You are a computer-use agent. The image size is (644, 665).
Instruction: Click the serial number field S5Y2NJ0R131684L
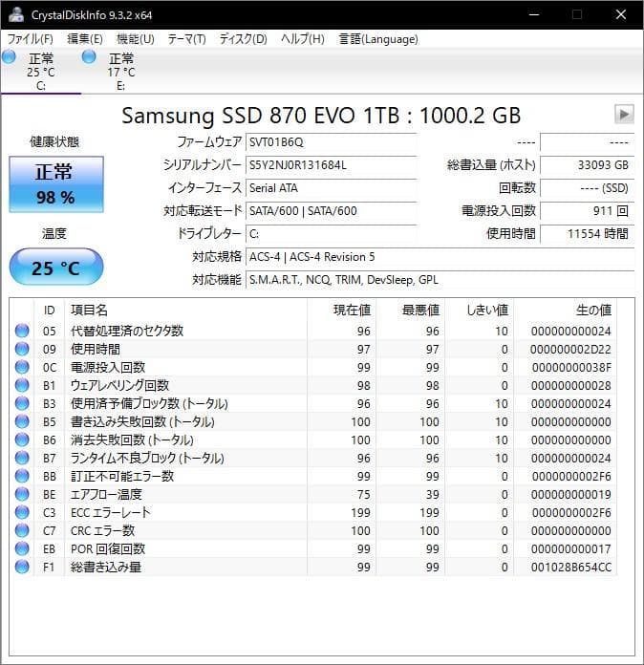tap(331, 165)
